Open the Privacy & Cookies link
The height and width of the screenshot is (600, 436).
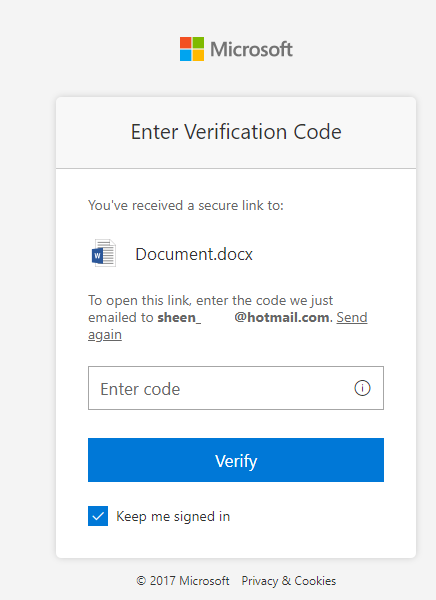click(289, 581)
